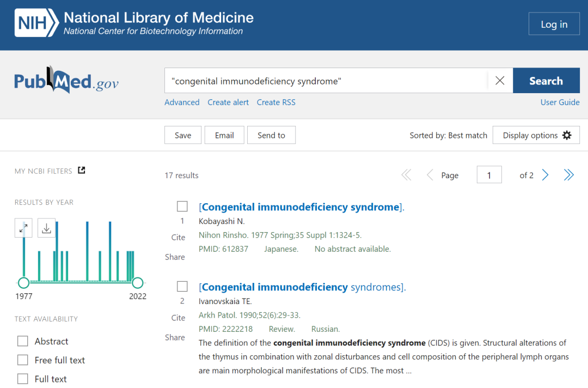Open PubMed homepage via PubMed.gov logo

[65, 80]
